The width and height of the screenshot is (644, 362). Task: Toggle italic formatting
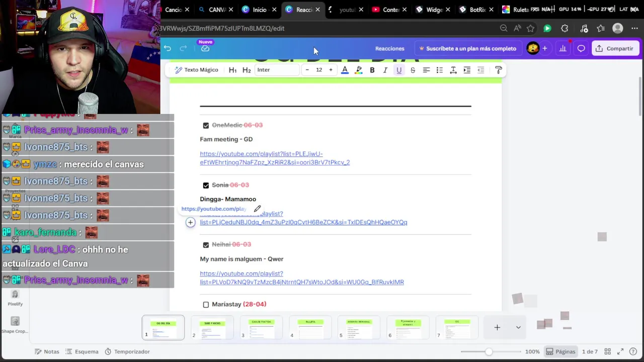pos(385,70)
